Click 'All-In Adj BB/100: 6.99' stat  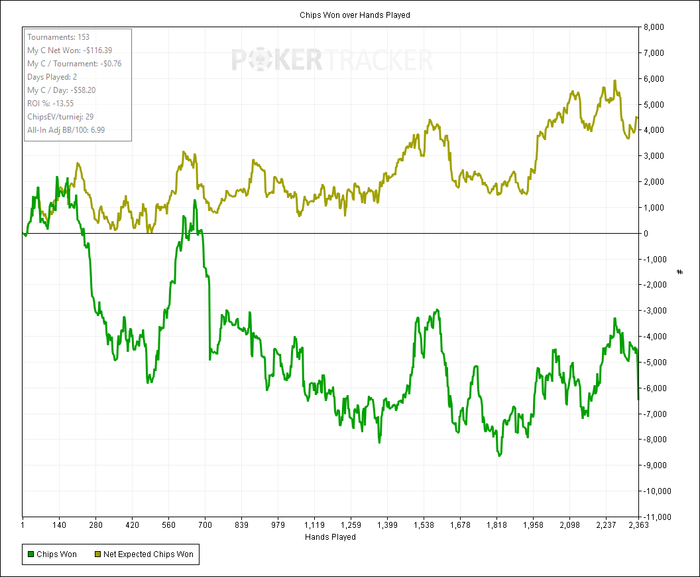(x=66, y=130)
